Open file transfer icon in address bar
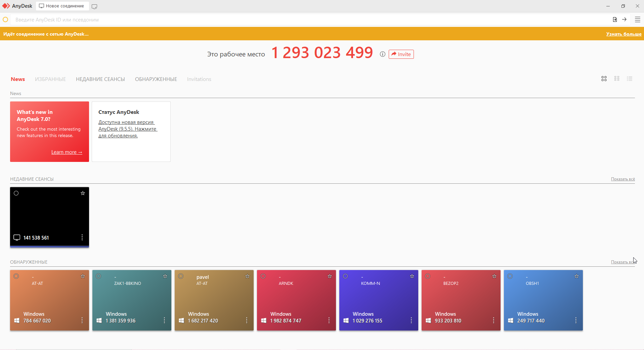This screenshot has width=644, height=350. tap(615, 19)
